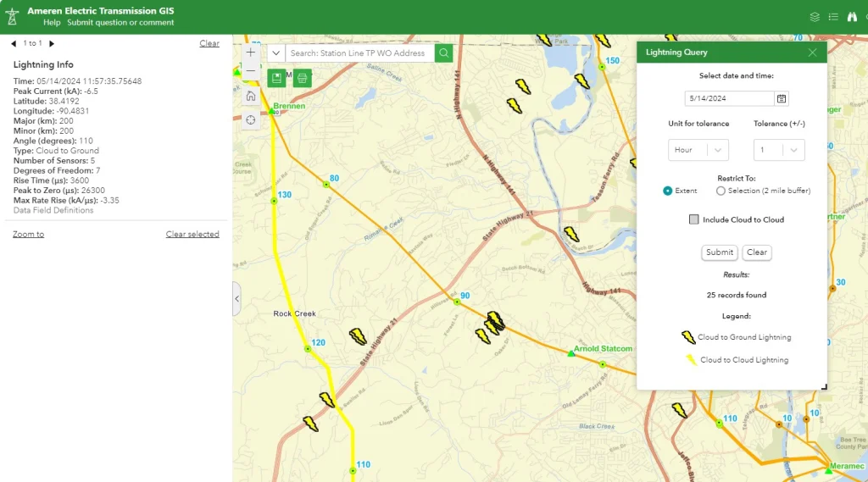Click the Rock Creek map label
868x482 pixels.
[294, 313]
